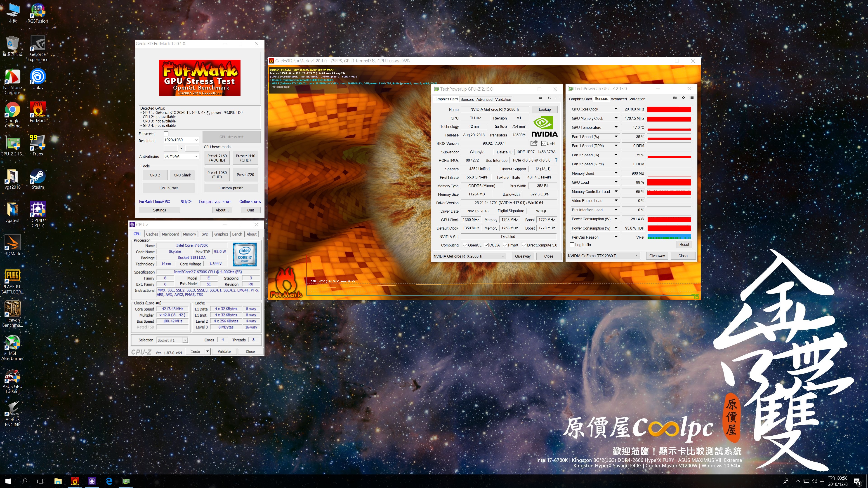Image resolution: width=868 pixels, height=488 pixels.
Task: Switch to Mainboard tab in CPU-Z
Action: click(170, 234)
